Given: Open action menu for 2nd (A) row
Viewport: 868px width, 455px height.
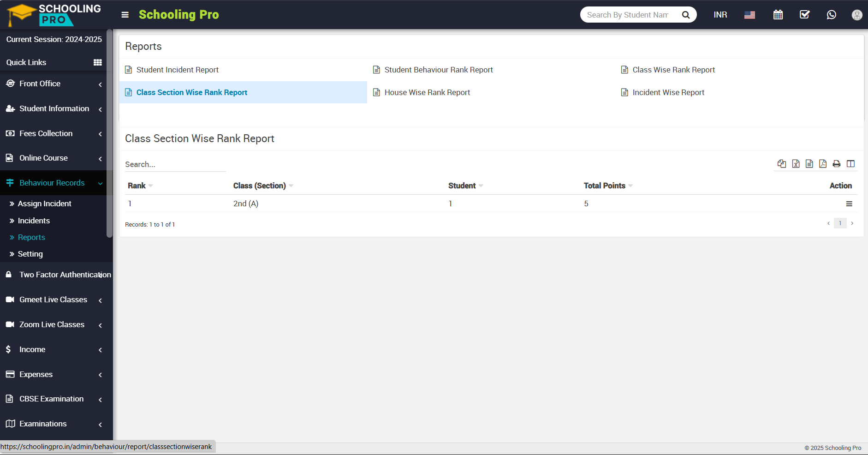Looking at the screenshot, I should click(849, 204).
